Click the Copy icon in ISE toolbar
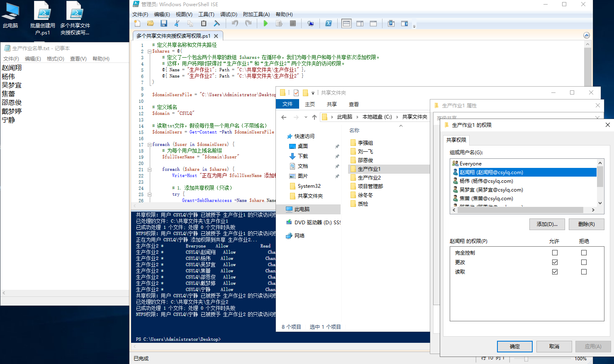This screenshot has width=614, height=364. 190,24
